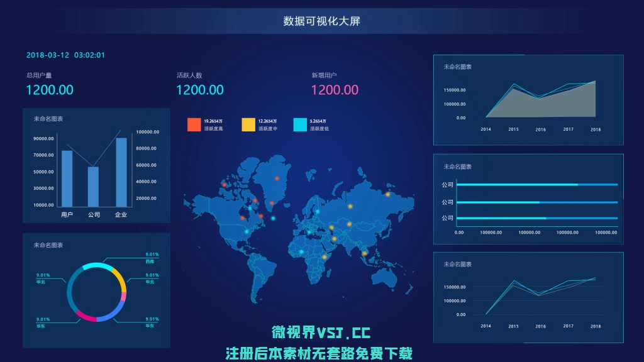Select the magenta segment of donut chart
644x362 pixels.
pyautogui.click(x=86, y=317)
